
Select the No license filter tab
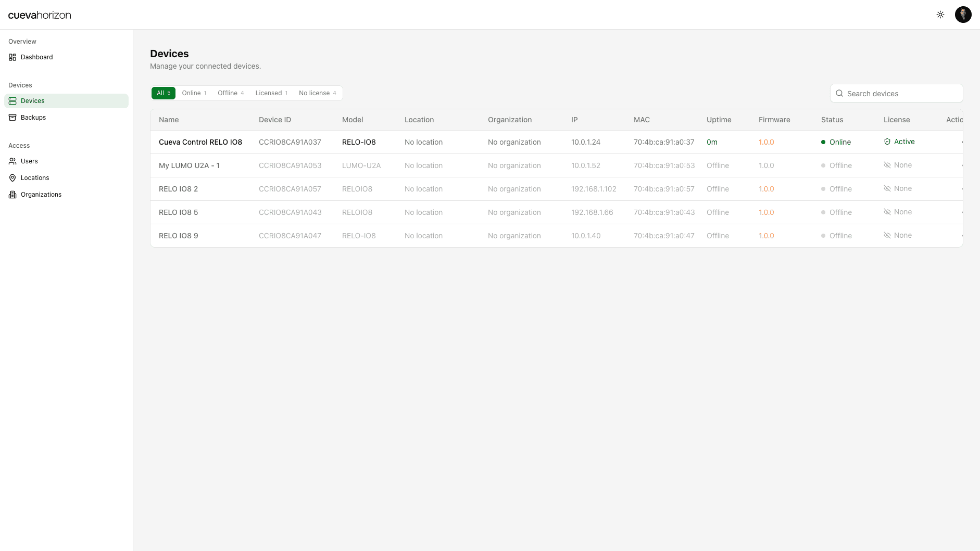pos(318,93)
